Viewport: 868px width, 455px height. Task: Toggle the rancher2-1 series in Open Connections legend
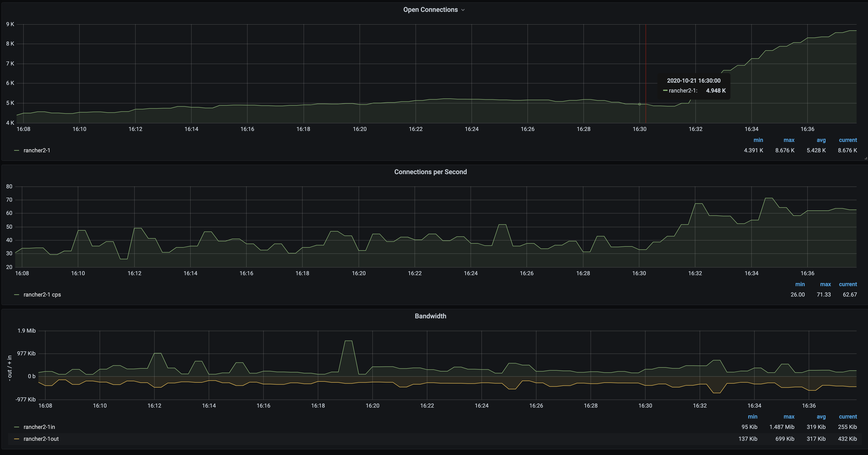[x=37, y=150]
